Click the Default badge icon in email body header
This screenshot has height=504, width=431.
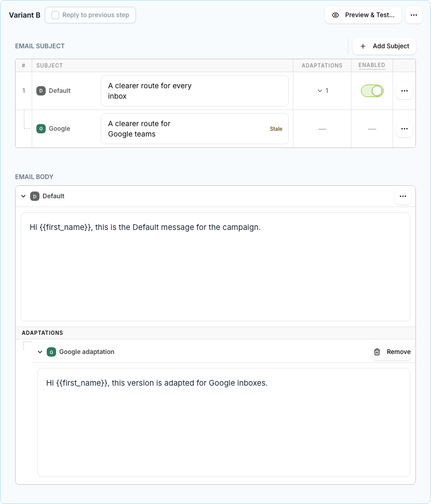point(35,196)
